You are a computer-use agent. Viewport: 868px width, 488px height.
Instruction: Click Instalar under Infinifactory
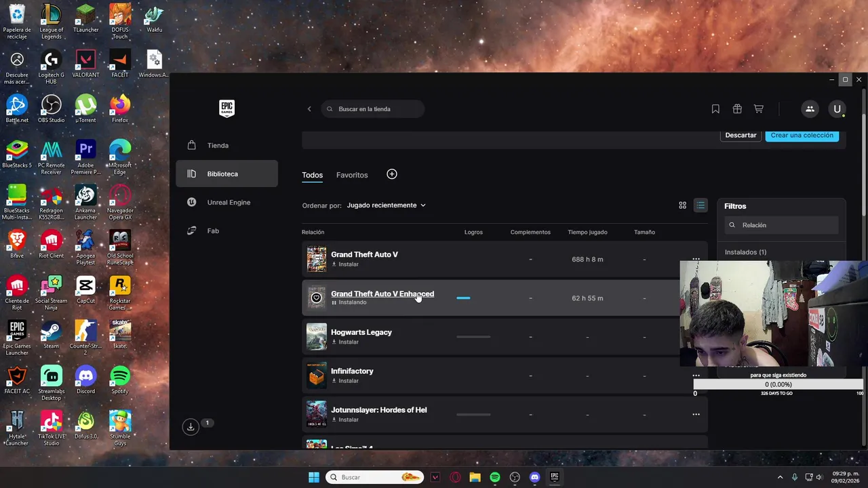[x=345, y=381]
